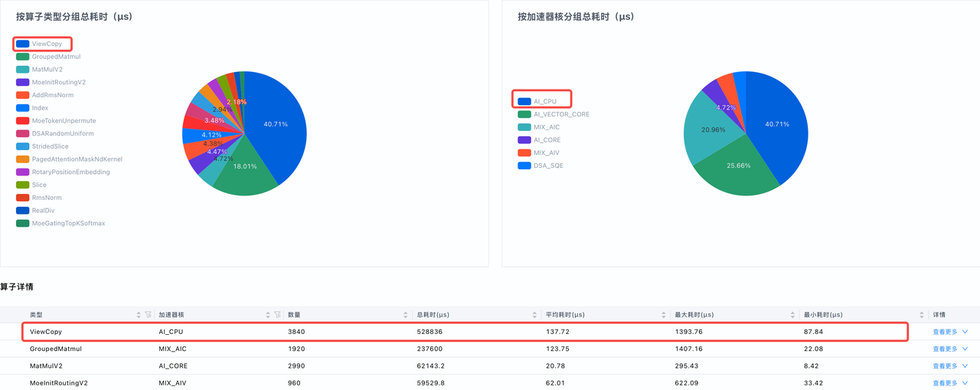
Task: Toggle MoeInitRoutingV2 legend entry
Action: click(51, 82)
